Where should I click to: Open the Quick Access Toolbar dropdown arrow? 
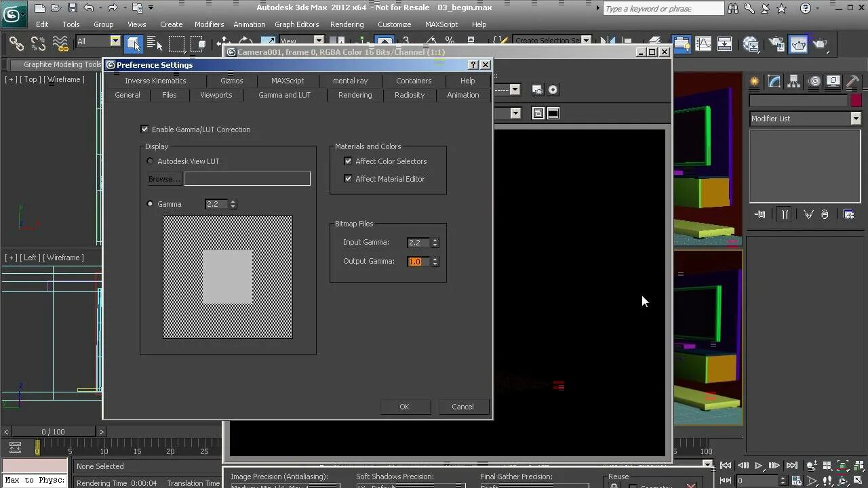[151, 8]
